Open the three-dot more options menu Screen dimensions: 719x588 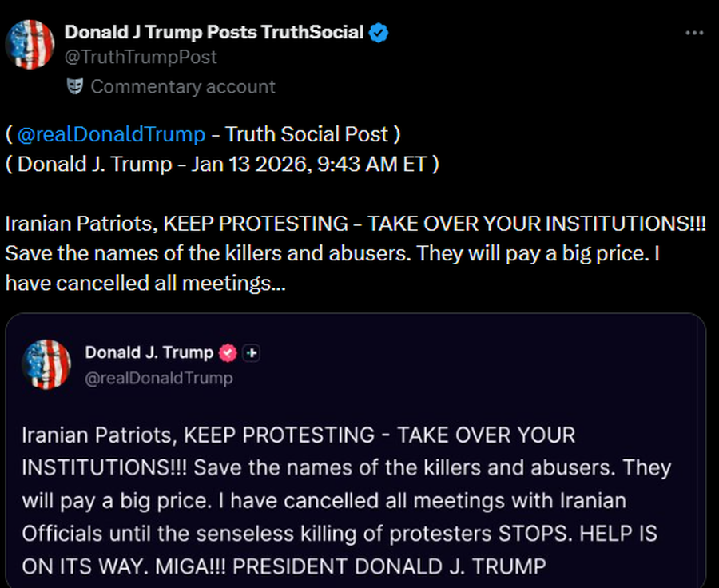point(695,34)
